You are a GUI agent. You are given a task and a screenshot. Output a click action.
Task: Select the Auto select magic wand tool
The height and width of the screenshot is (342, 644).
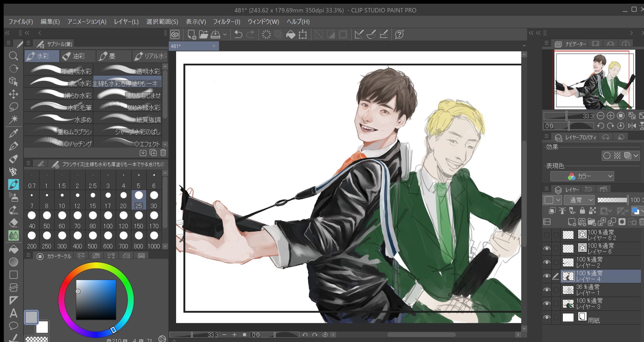pyautogui.click(x=13, y=119)
